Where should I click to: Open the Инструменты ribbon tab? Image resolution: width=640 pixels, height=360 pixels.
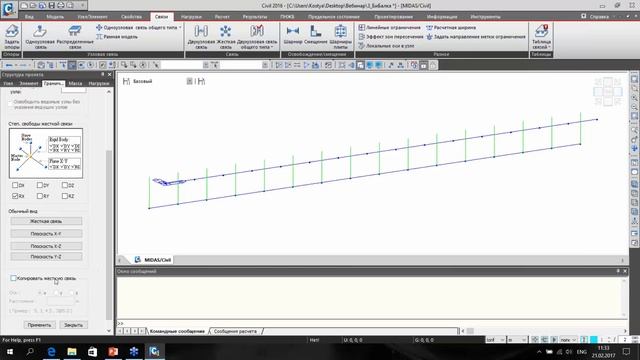point(485,17)
